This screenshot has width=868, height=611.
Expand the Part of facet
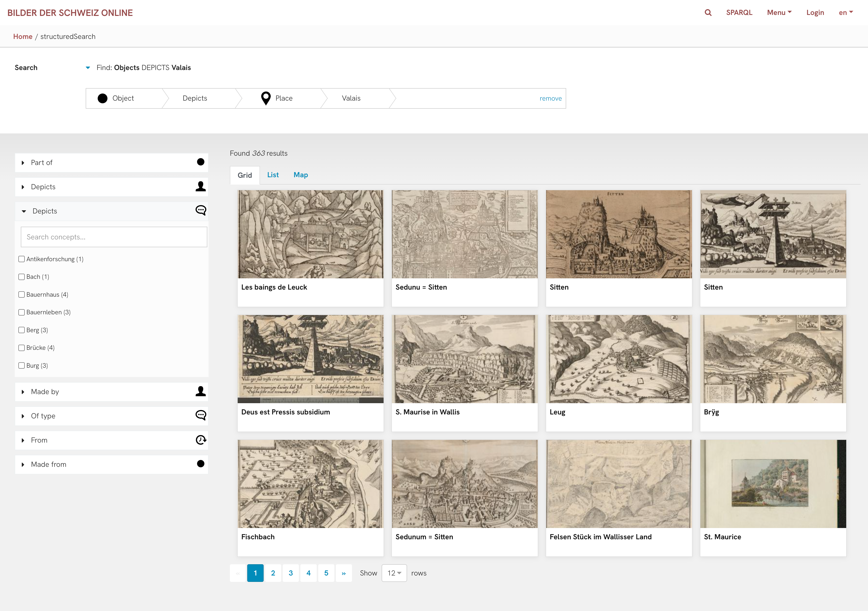pyautogui.click(x=112, y=163)
